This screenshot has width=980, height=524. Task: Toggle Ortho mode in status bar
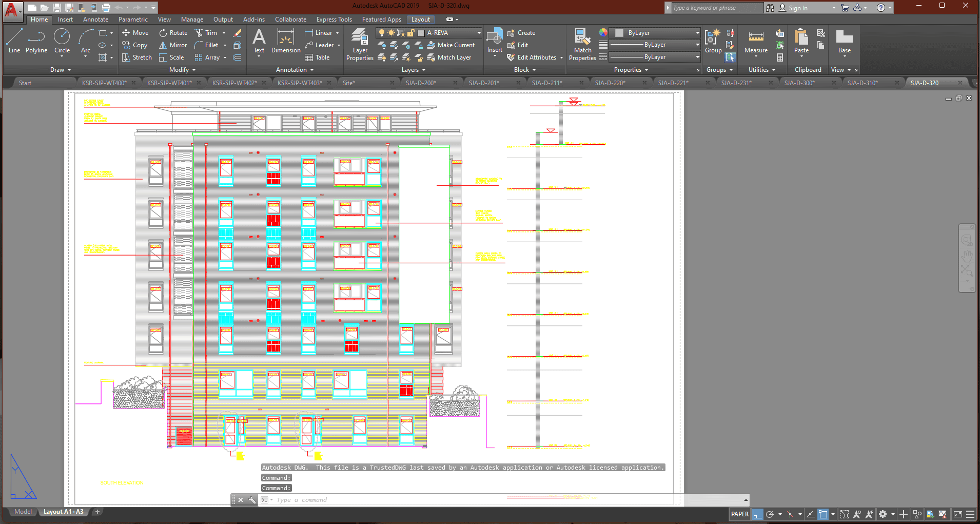click(x=757, y=514)
